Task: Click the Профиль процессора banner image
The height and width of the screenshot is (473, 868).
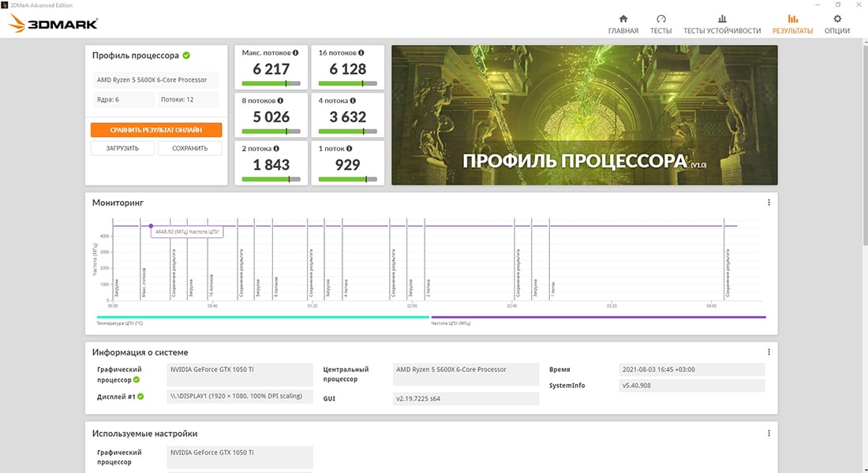Action: pos(584,115)
